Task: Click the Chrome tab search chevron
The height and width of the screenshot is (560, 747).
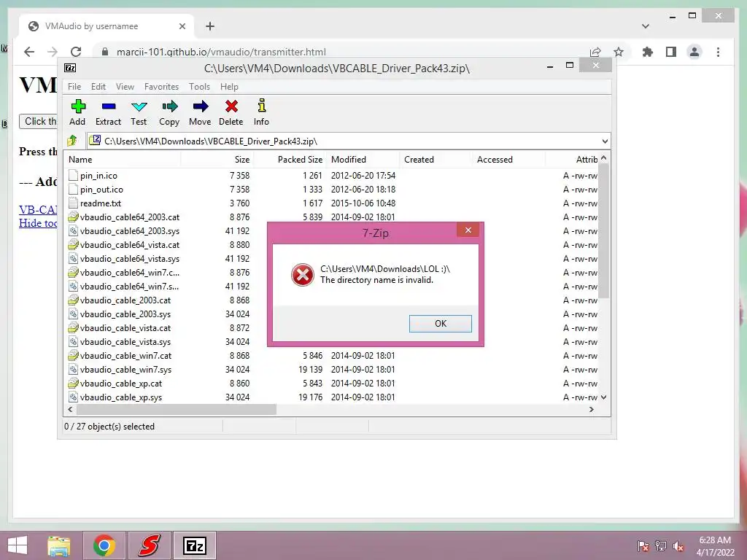Action: click(x=646, y=26)
